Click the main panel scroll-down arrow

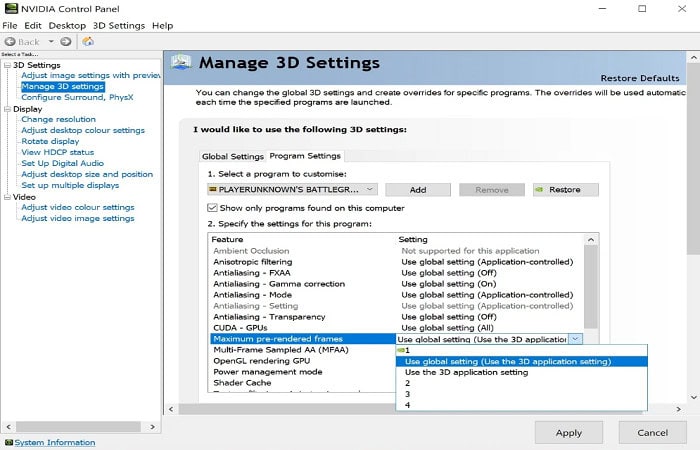coord(693,397)
